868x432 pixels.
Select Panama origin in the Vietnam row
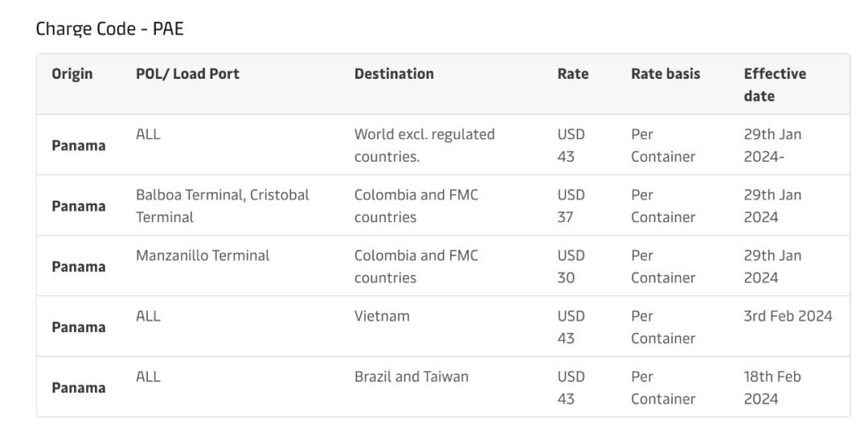[x=79, y=327]
